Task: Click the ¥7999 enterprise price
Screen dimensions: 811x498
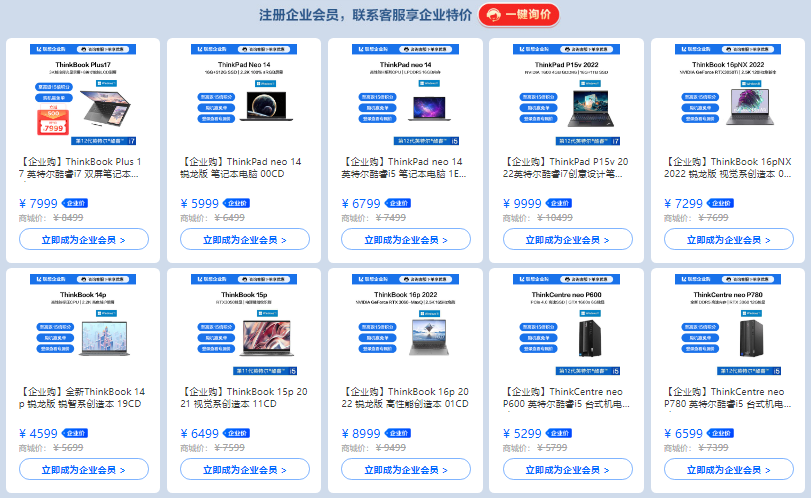Action: point(38,204)
